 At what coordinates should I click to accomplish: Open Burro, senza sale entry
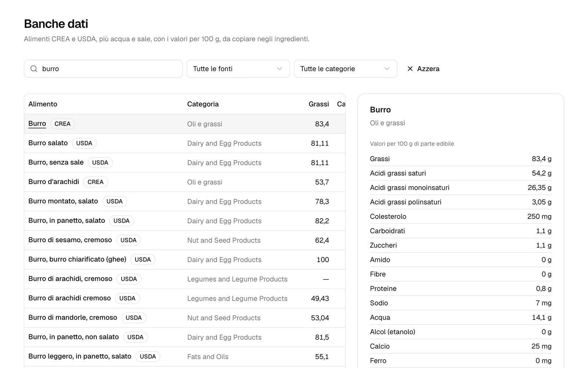pos(185,163)
